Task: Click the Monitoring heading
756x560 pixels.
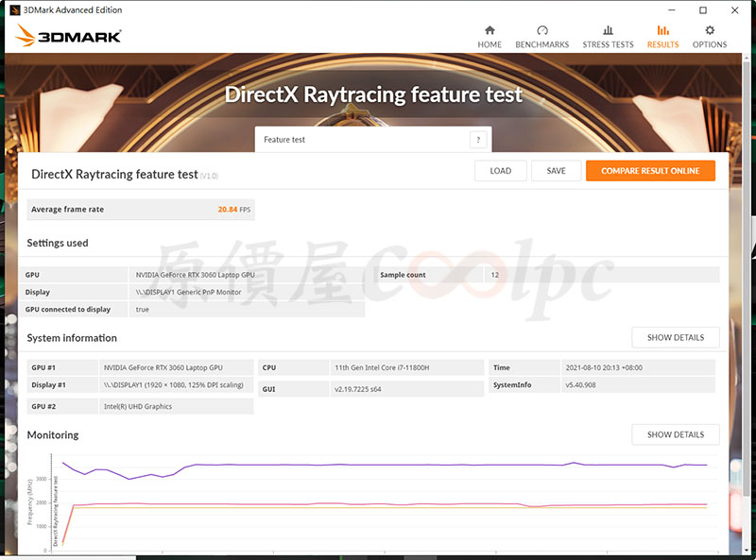Action: [53, 434]
